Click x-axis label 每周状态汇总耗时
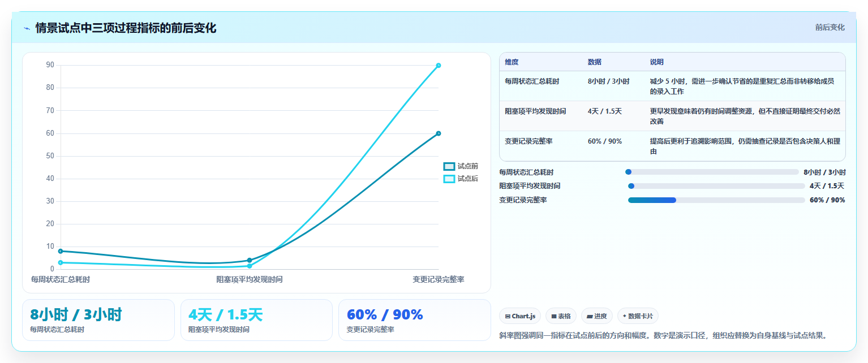This screenshot has width=868, height=363. pyautogui.click(x=61, y=279)
